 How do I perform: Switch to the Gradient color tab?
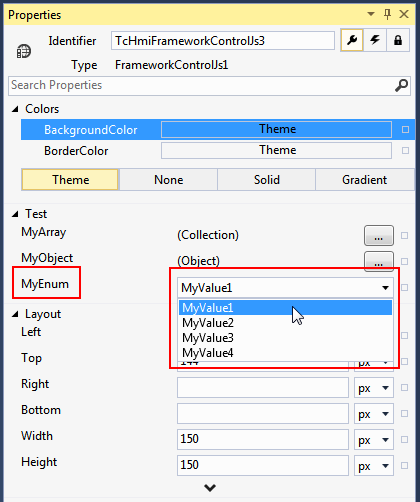[364, 180]
